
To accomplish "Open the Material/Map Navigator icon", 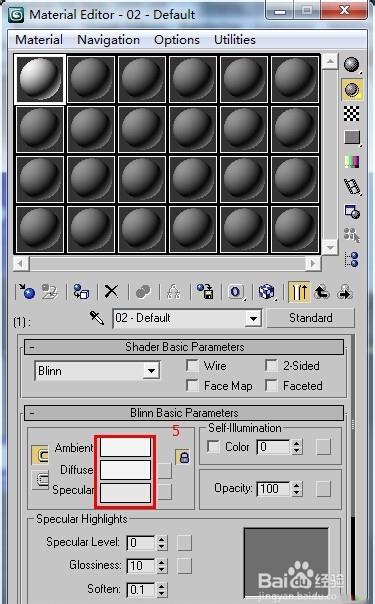I will click(352, 259).
